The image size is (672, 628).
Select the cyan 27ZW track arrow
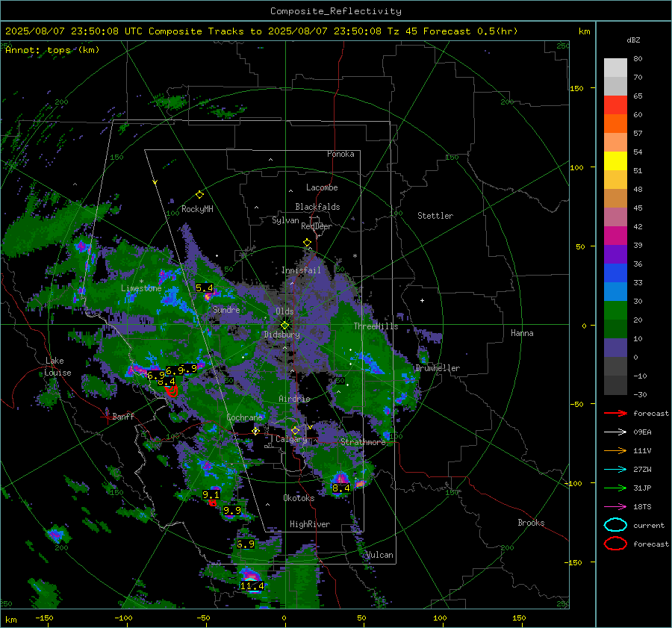[x=615, y=470]
